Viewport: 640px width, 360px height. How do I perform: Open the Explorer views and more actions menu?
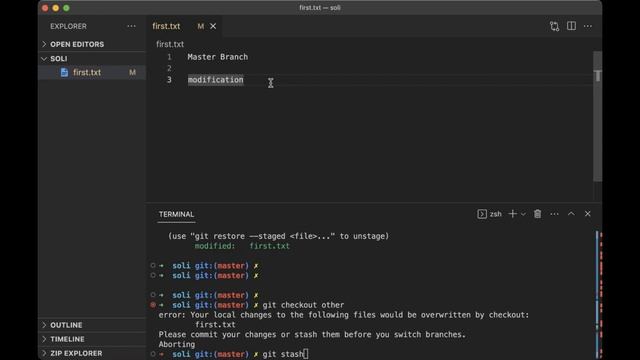[131, 26]
